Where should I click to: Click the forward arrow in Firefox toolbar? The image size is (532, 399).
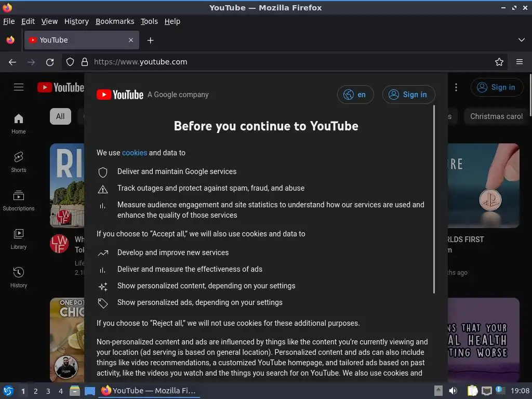[x=31, y=62]
